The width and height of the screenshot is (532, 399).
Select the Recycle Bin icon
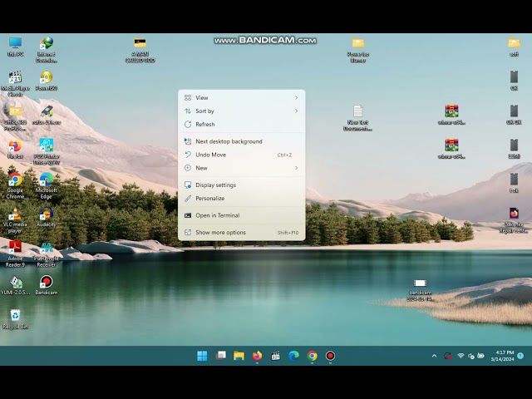(x=15, y=319)
